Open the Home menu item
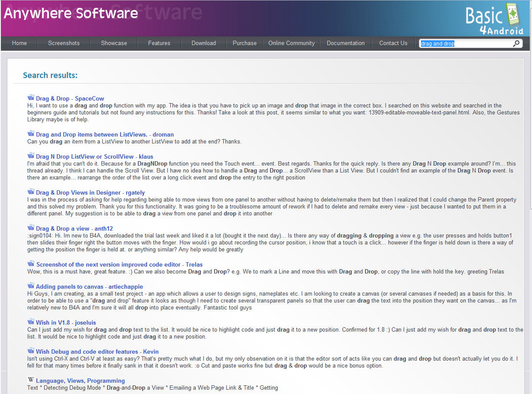The width and height of the screenshot is (532, 394). point(20,43)
